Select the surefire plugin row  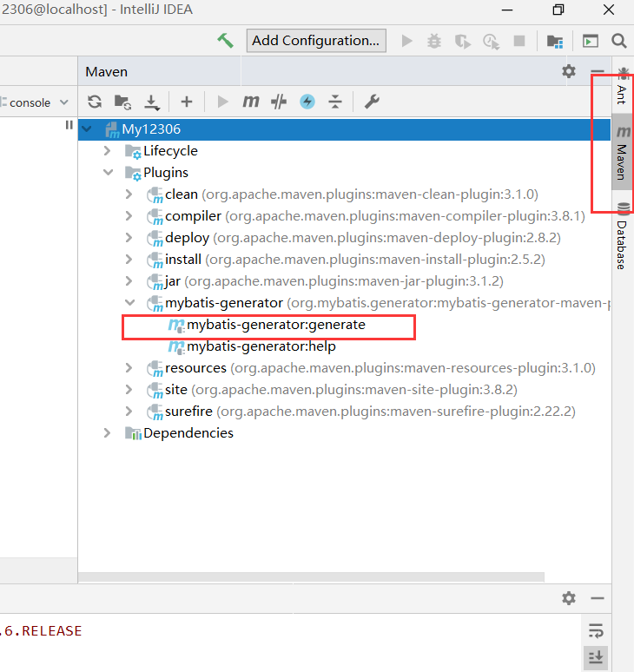[x=344, y=412]
